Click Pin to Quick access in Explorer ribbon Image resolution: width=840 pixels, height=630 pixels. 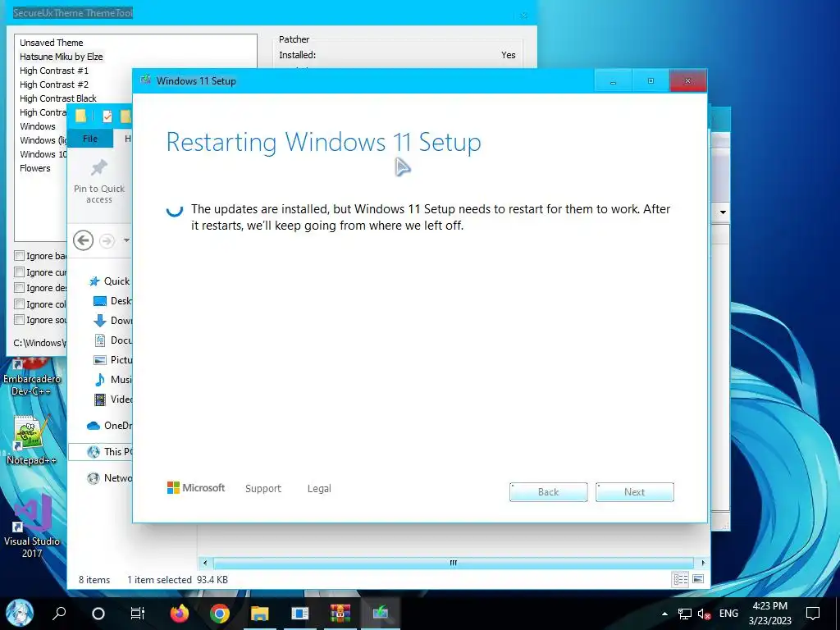pos(99,181)
